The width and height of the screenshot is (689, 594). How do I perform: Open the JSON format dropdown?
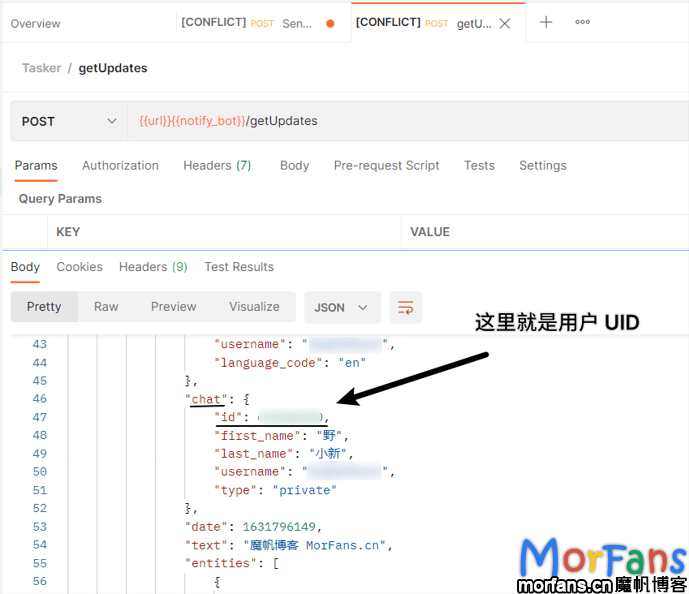341,308
